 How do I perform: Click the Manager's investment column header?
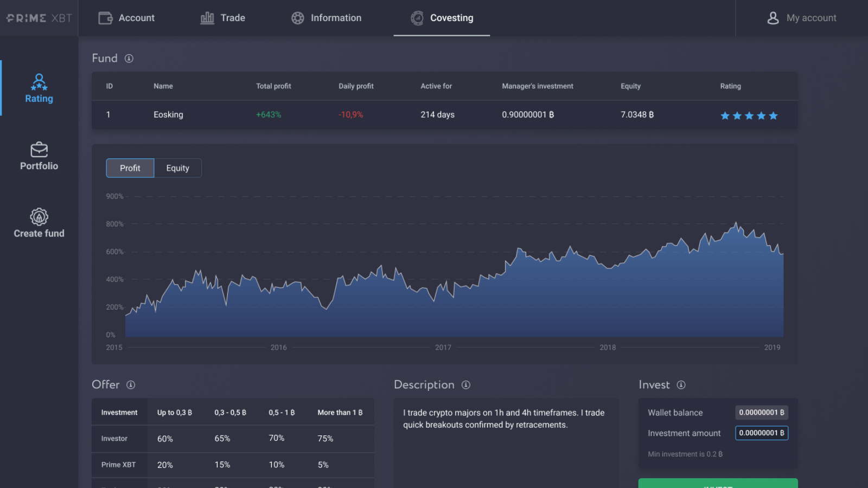pyautogui.click(x=538, y=86)
